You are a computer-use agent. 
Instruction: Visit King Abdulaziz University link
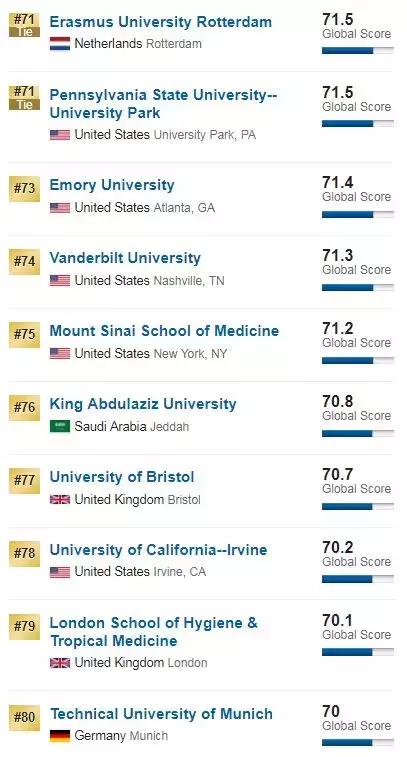[x=143, y=404]
